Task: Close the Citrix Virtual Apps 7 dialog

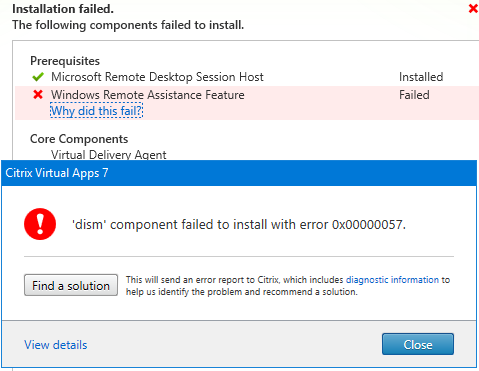Action: (x=418, y=344)
